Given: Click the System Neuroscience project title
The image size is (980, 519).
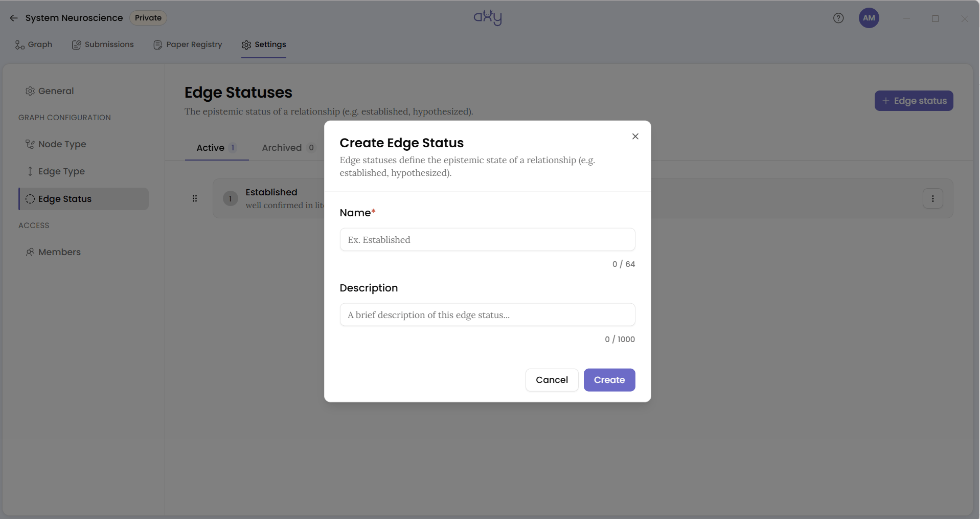Looking at the screenshot, I should (74, 18).
